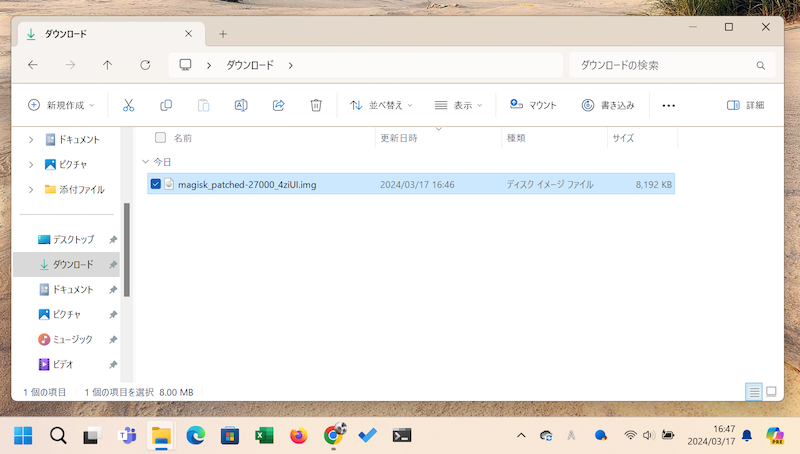The image size is (800, 454).
Task: Toggle the select-all checkbox in header
Action: click(160, 138)
